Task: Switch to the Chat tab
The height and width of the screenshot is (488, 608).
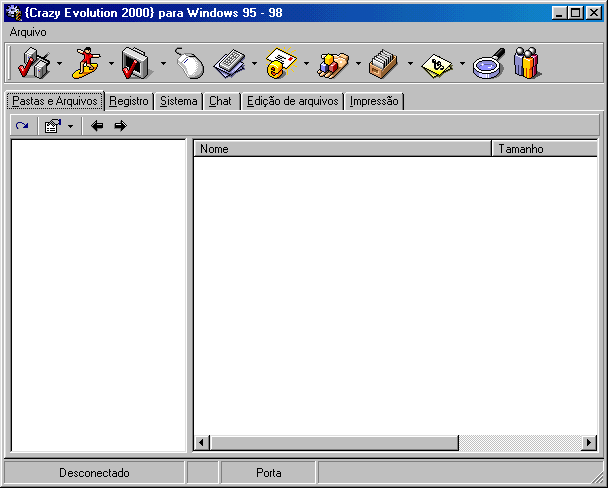Action: click(x=220, y=101)
